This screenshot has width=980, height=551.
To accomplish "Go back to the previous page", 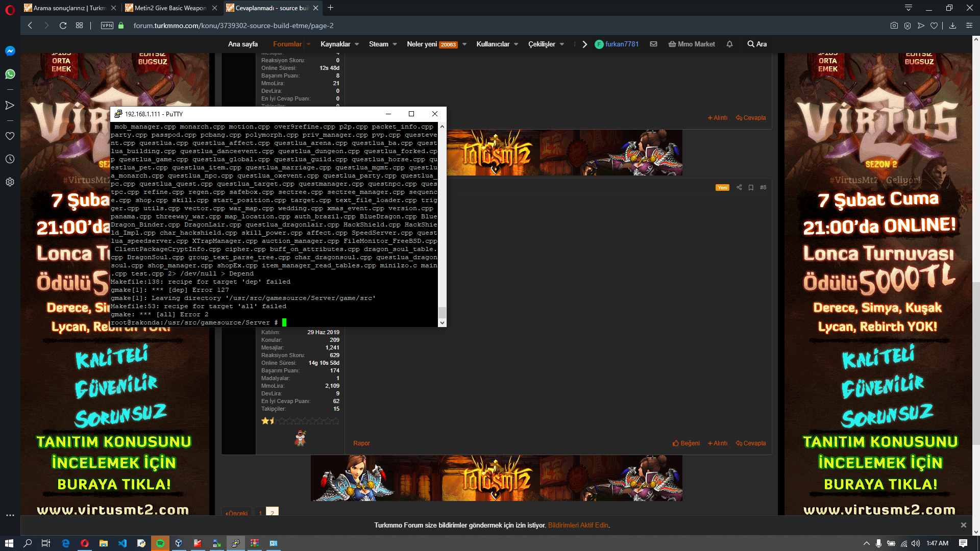I will 30,26.
